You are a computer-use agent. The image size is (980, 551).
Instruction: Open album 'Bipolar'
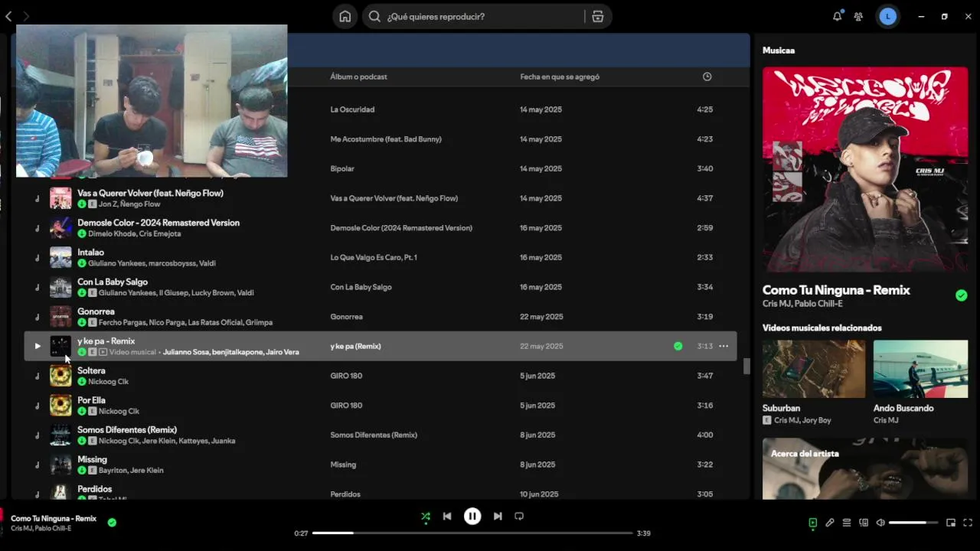(342, 168)
